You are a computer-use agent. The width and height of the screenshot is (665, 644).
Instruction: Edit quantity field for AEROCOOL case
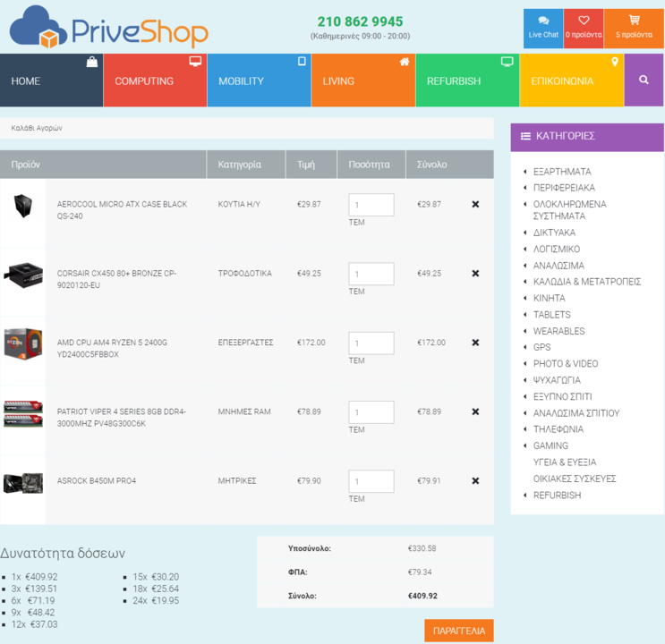[x=371, y=205]
